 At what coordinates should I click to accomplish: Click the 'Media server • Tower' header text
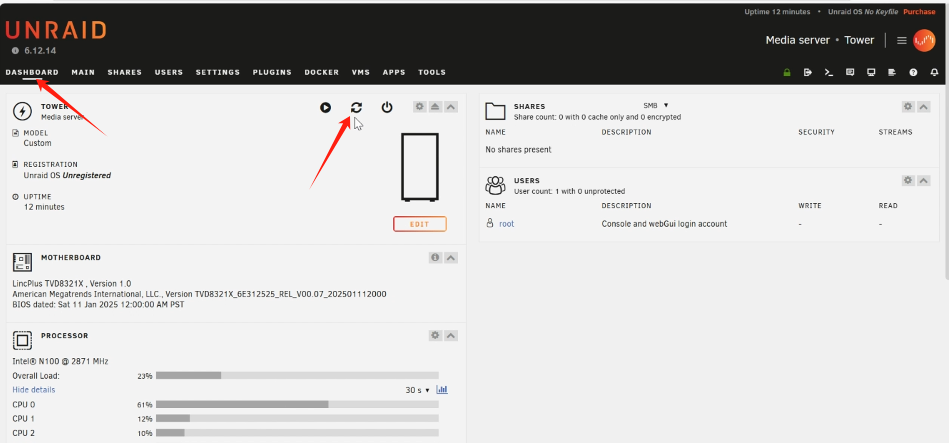click(820, 41)
